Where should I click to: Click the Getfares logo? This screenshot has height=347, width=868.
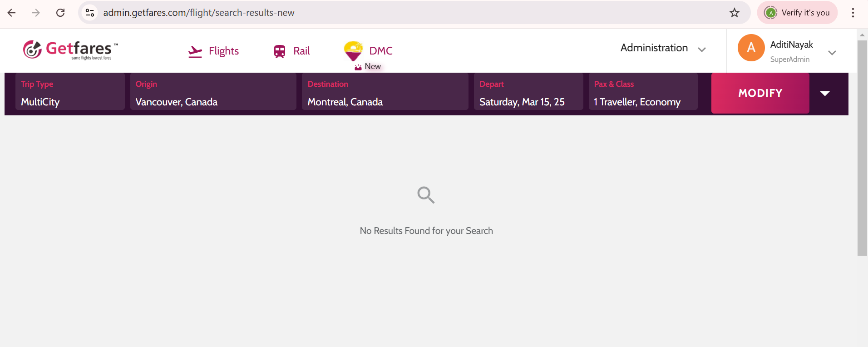[x=70, y=50]
